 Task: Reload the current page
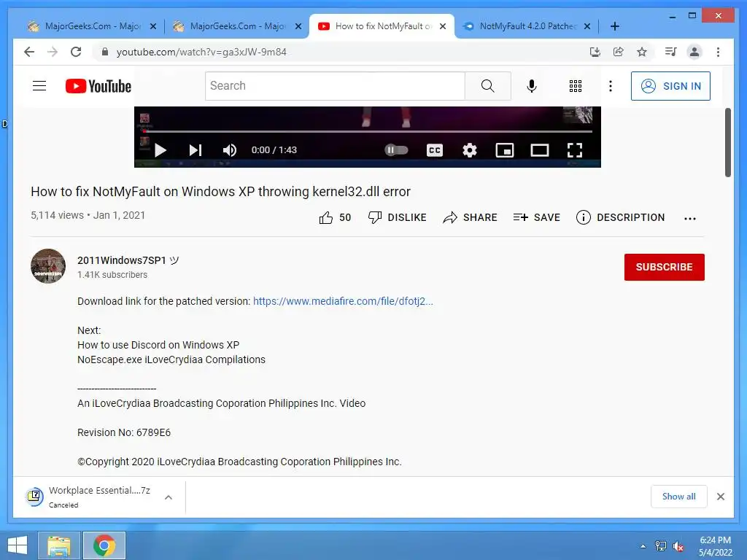76,52
